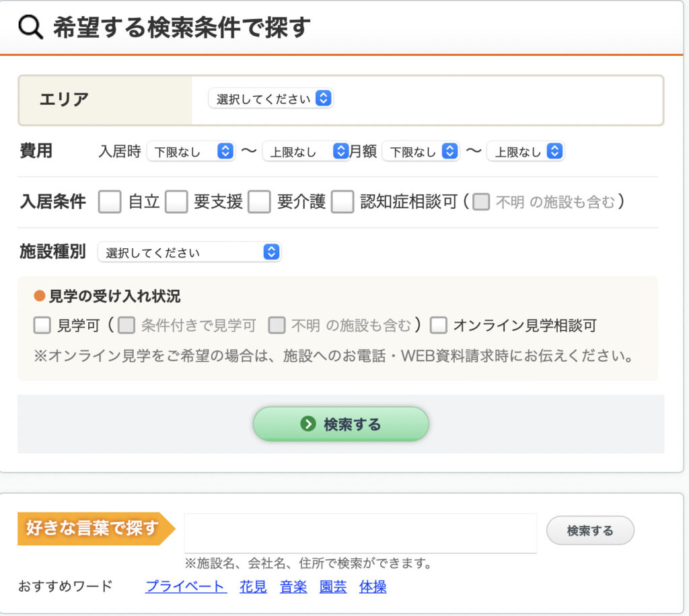This screenshot has height=616, width=689.
Task: Click the gray 検索する keyword button
Action: click(x=589, y=531)
